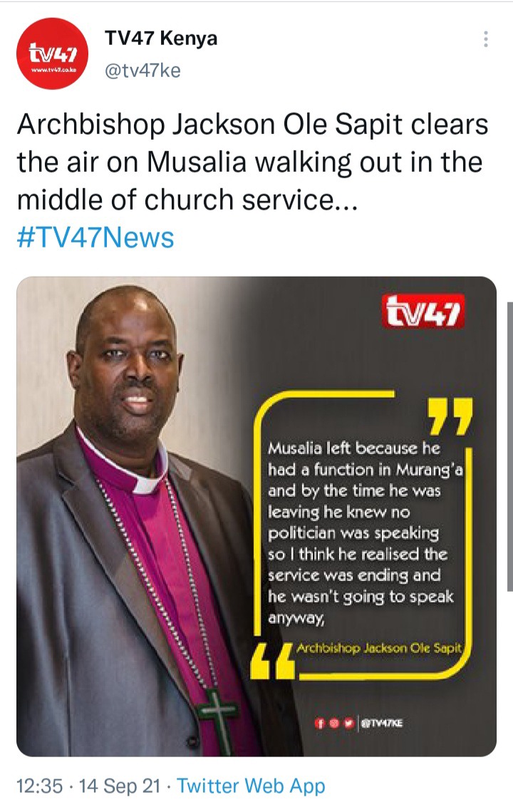Click the yellow closing quotation mark icon
Screen dimensions: 513x812
point(451,416)
